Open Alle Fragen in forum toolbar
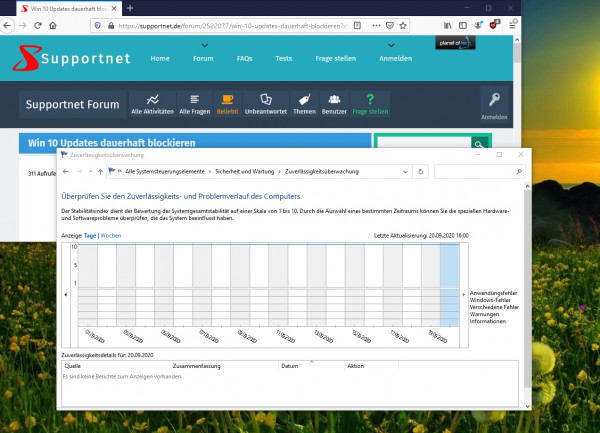The image size is (600, 433). [x=194, y=104]
